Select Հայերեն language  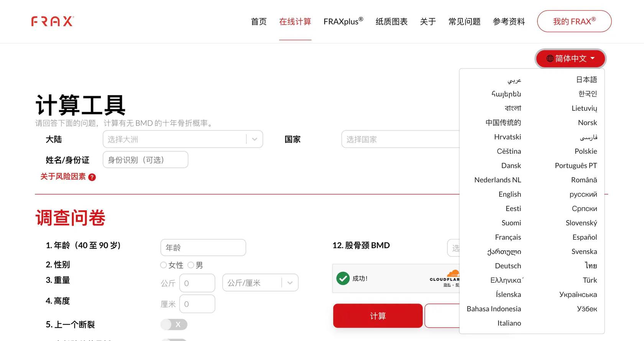[x=506, y=94]
